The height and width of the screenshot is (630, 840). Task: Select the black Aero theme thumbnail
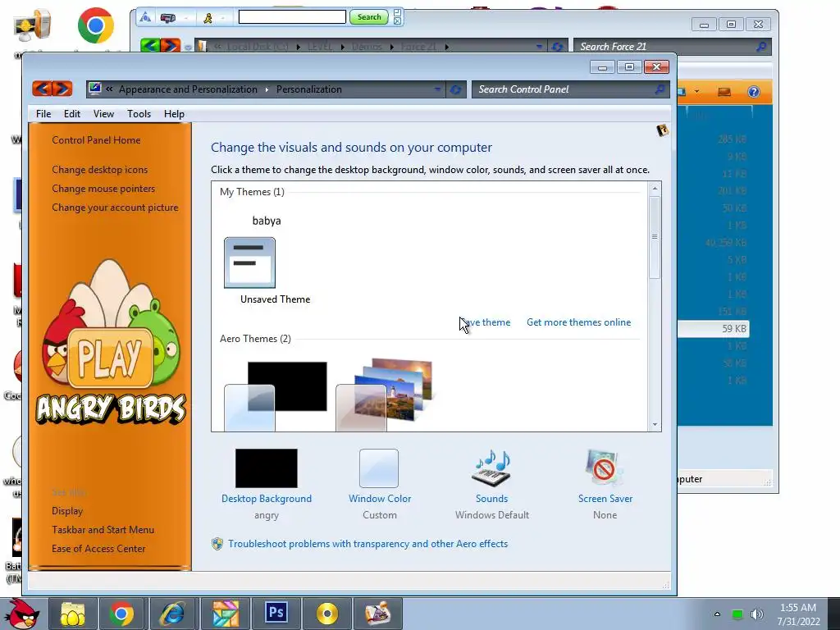click(x=276, y=395)
